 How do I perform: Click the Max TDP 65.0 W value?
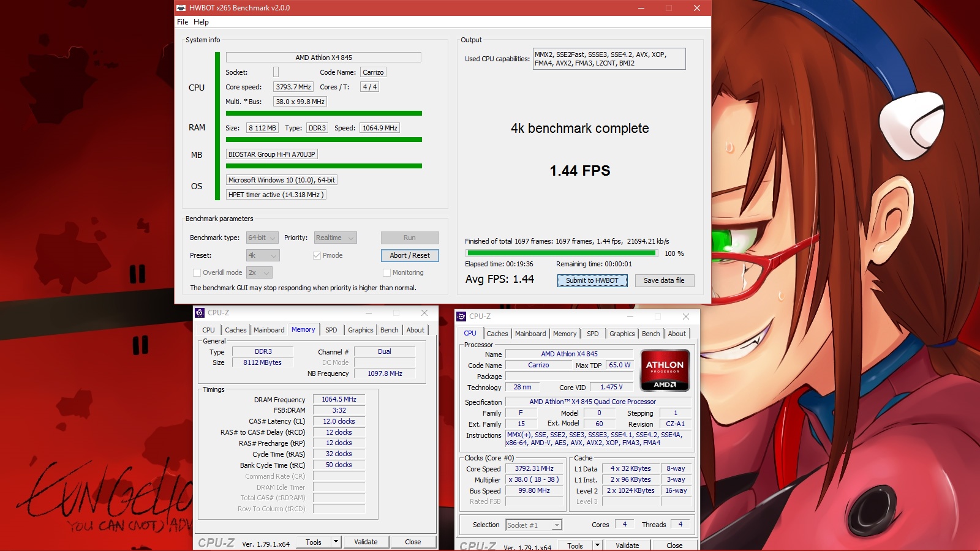[x=619, y=365]
